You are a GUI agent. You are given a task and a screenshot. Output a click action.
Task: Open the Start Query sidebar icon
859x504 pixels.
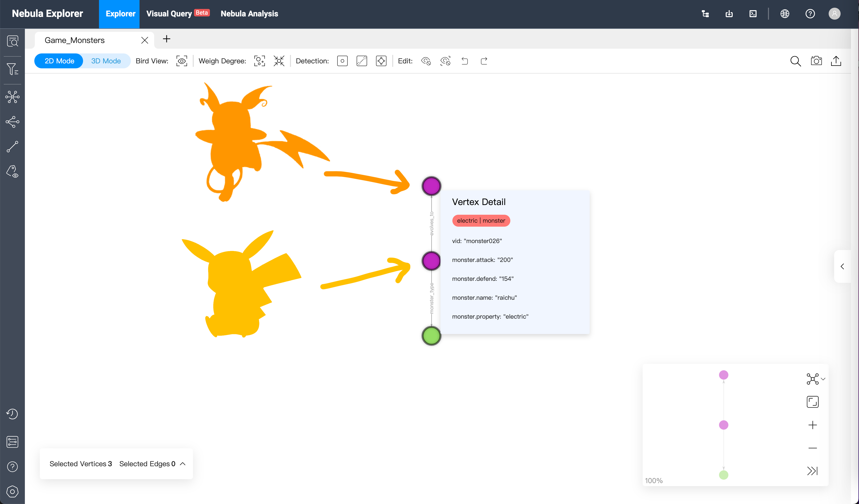tap(13, 41)
